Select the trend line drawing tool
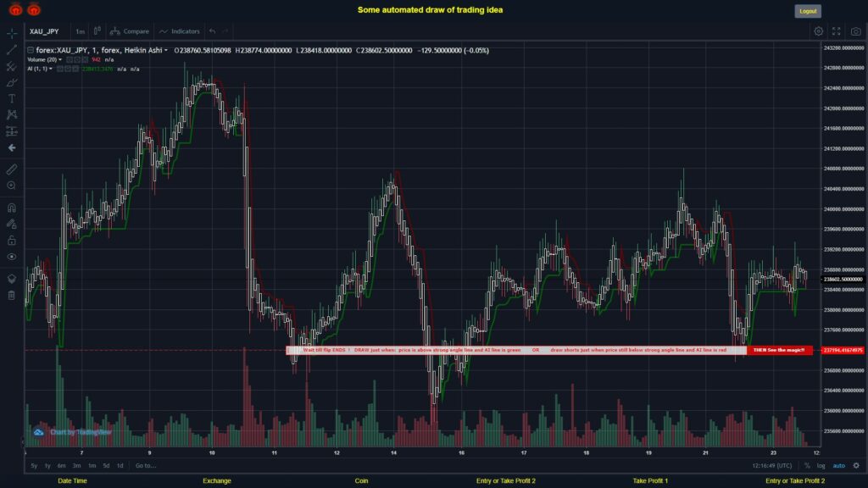 pyautogui.click(x=12, y=50)
